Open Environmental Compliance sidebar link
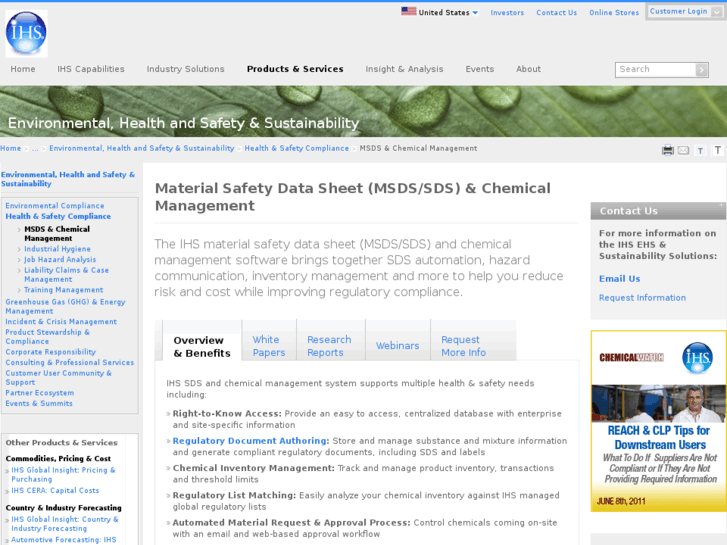727x545 pixels. click(x=55, y=205)
